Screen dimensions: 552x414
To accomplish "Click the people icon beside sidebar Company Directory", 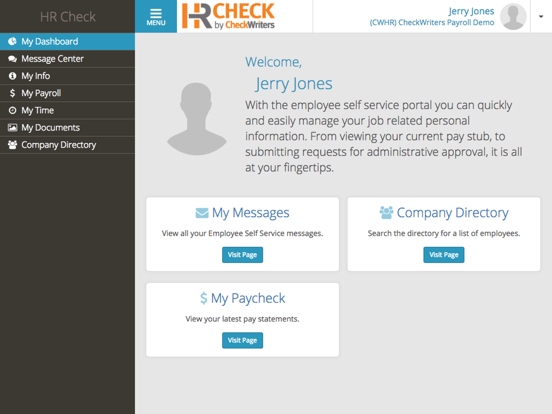I will [x=12, y=145].
